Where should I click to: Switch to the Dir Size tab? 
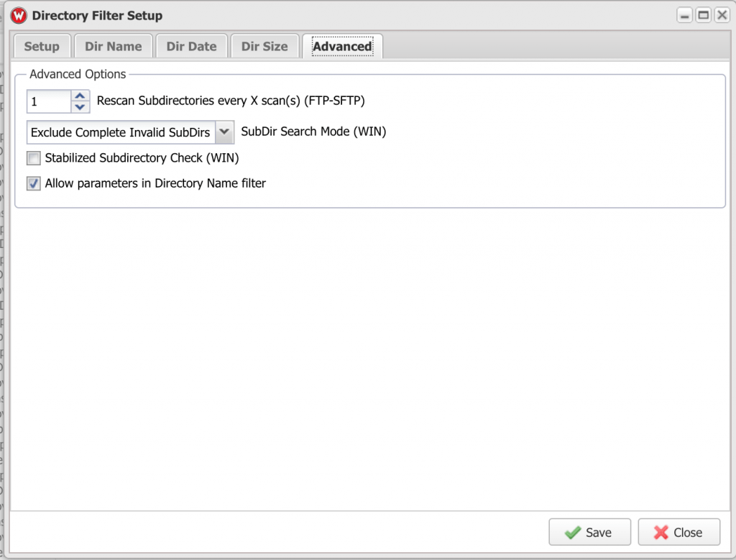(x=264, y=45)
